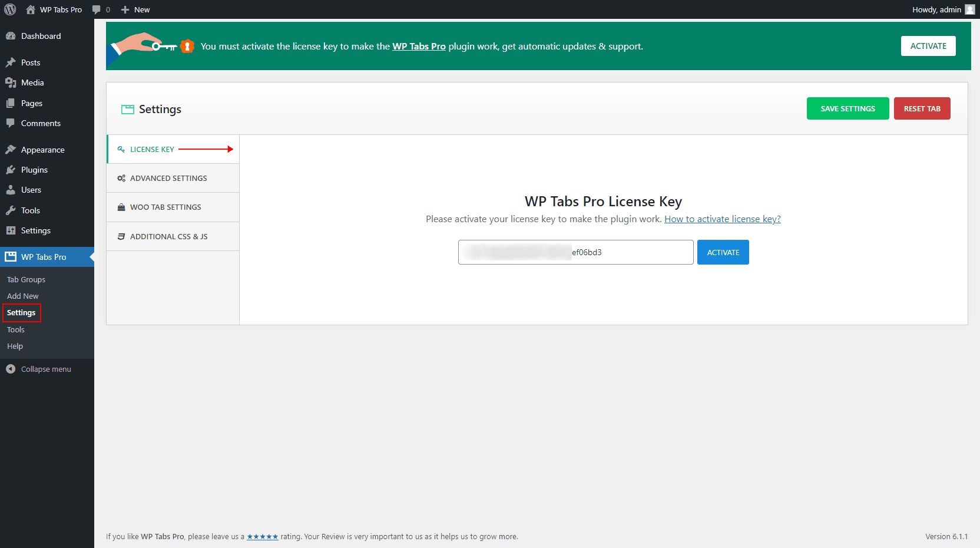Open 'How to activate license key?' link
The height and width of the screenshot is (548, 980).
722,219
